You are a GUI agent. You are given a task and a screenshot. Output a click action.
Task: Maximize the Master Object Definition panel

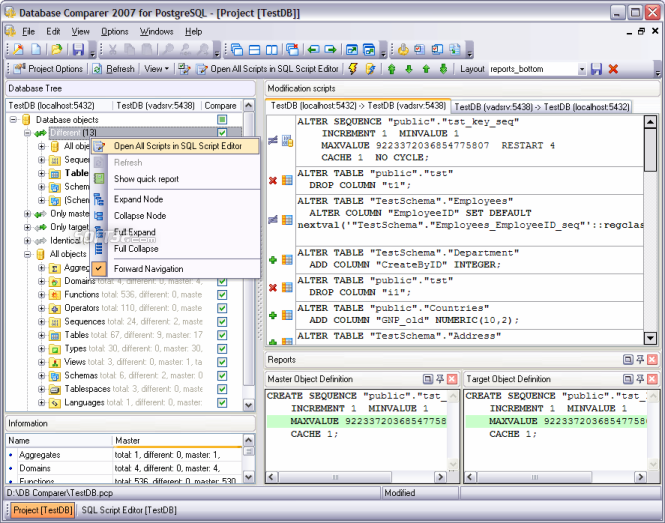point(428,379)
